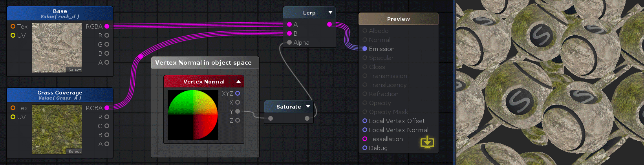Click Grass Coverage RGBA output port
Screen dimensions: 644x165
tap(107, 108)
